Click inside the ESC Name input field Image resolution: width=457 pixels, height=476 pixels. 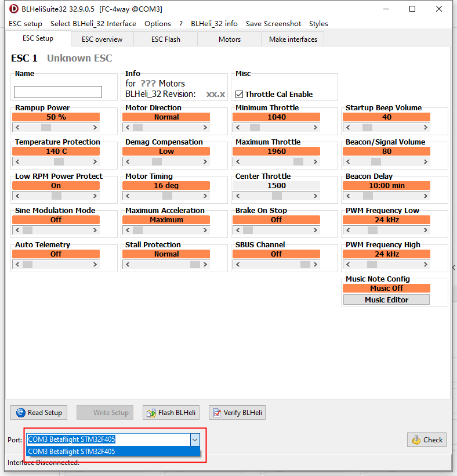[x=58, y=92]
